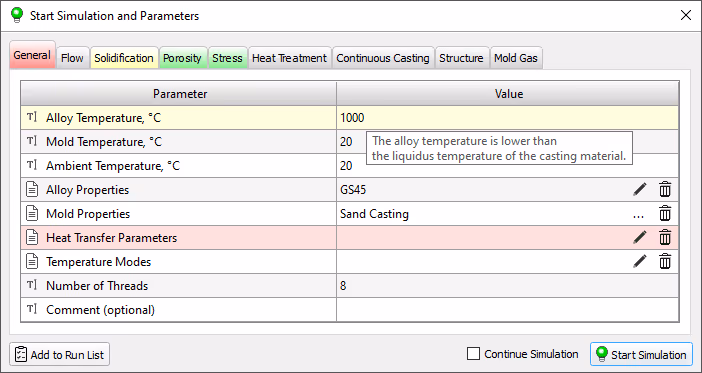This screenshot has width=702, height=373.
Task: Switch to the Continuous Casting tab
Action: (383, 58)
